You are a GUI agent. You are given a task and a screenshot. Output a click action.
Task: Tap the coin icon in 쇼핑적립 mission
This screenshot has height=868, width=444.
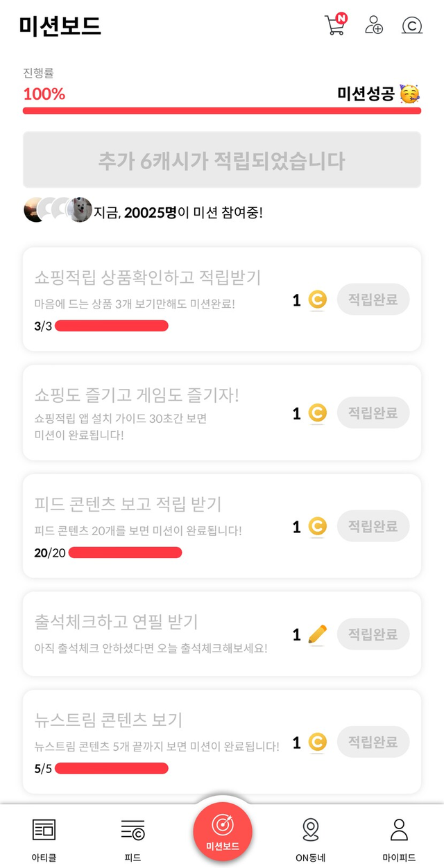tap(317, 300)
